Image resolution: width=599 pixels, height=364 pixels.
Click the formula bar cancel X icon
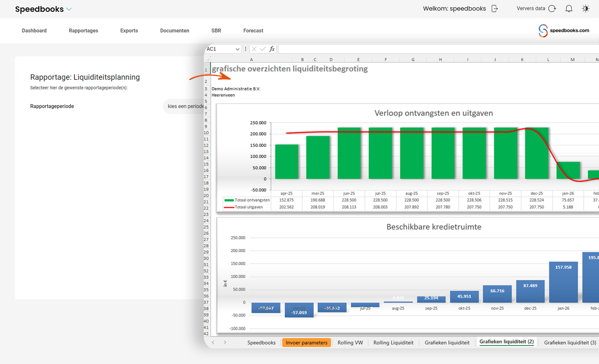(254, 49)
